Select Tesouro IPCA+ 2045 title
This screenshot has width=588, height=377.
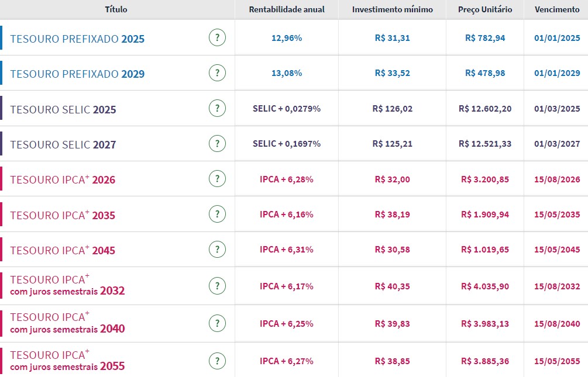63,250
